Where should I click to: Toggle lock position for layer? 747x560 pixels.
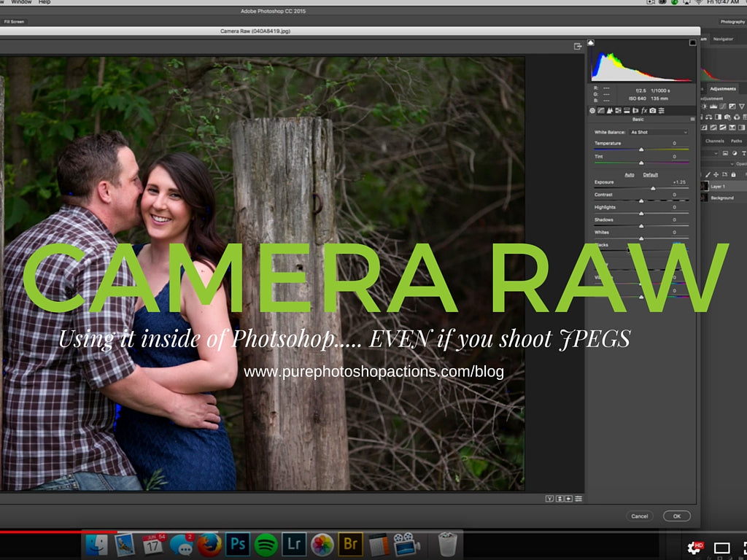coord(716,174)
